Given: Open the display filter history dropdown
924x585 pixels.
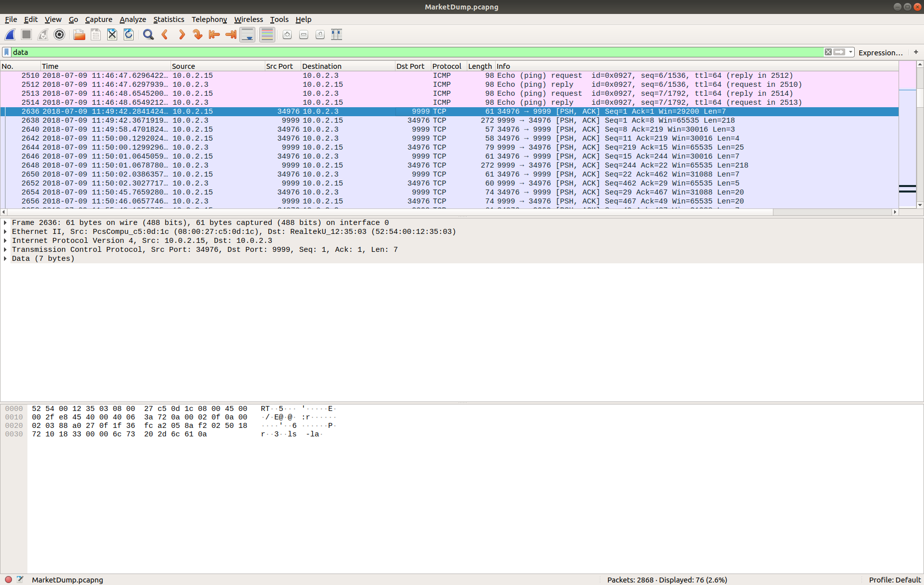Looking at the screenshot, I should pos(851,52).
